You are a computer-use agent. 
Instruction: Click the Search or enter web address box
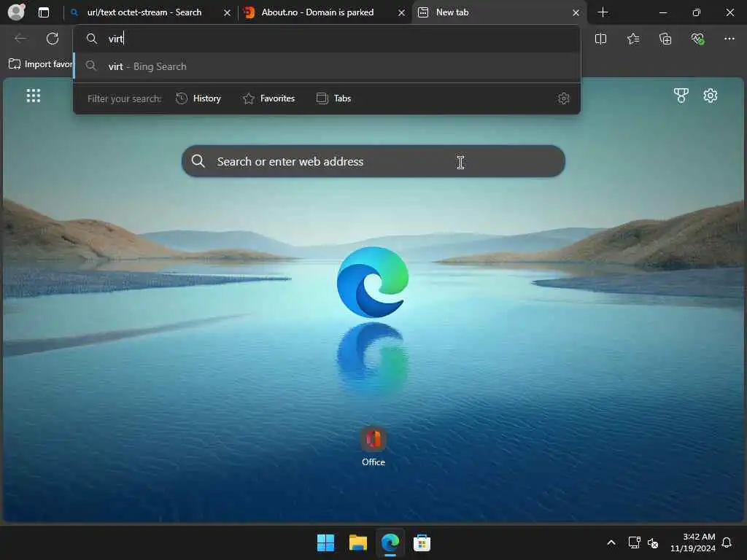click(x=373, y=161)
